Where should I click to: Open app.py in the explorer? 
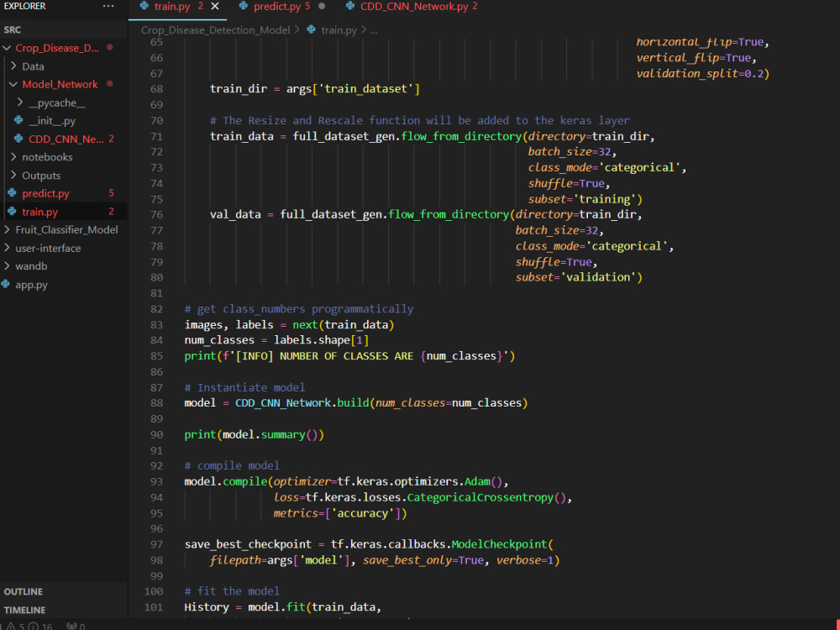pos(31,285)
